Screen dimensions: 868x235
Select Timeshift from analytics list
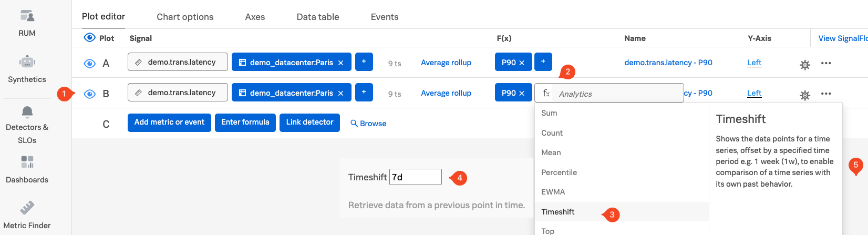(558, 212)
